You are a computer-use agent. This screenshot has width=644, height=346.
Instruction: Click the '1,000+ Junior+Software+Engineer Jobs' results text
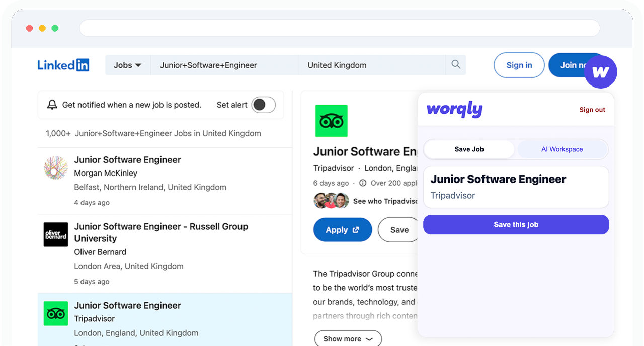(x=153, y=133)
